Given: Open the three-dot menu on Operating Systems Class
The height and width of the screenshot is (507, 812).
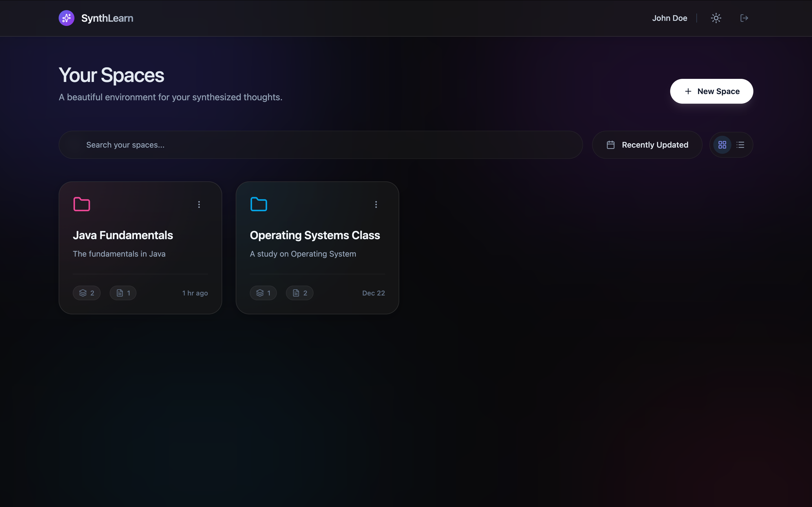Looking at the screenshot, I should (x=376, y=204).
